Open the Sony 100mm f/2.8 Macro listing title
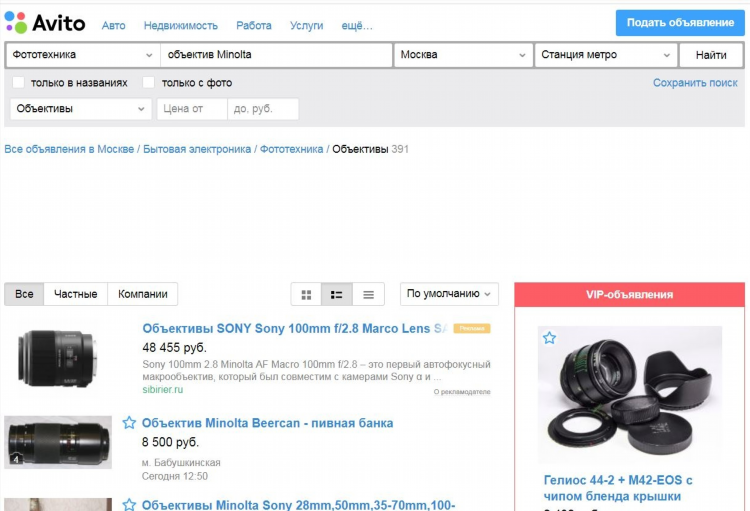This screenshot has height=511, width=750. pyautogui.click(x=295, y=328)
